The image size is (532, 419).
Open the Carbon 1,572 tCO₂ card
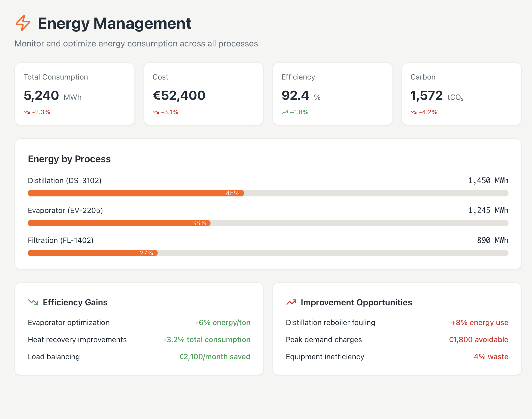(462, 94)
